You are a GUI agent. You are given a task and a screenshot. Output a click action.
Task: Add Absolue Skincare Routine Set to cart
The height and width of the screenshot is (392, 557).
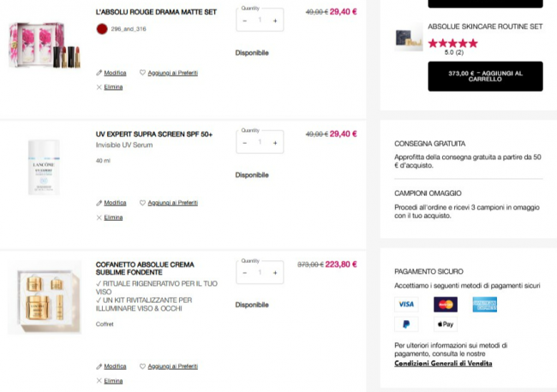point(485,76)
